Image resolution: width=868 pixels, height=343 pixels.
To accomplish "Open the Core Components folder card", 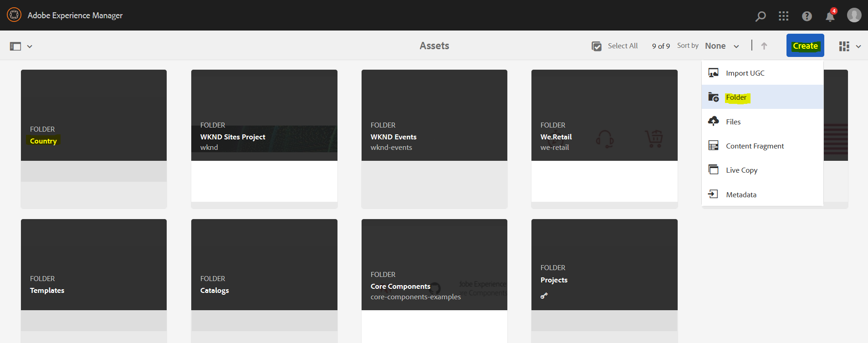I will (434, 281).
